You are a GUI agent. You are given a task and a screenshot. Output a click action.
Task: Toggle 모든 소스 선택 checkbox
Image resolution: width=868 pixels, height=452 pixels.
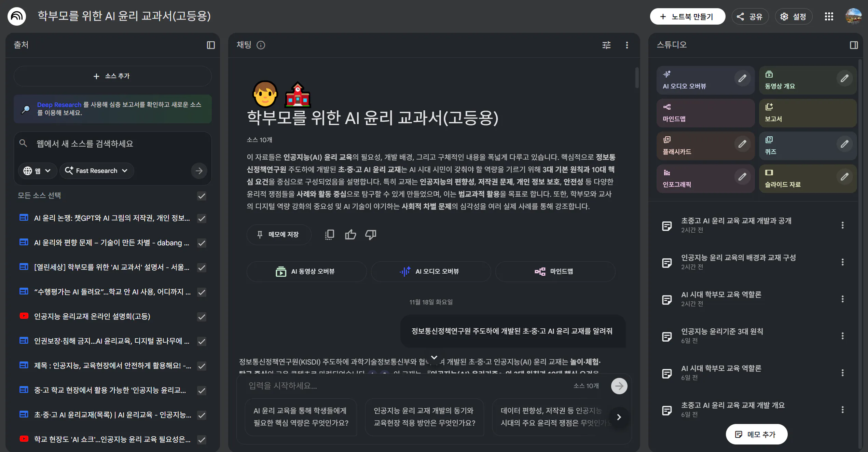(202, 196)
